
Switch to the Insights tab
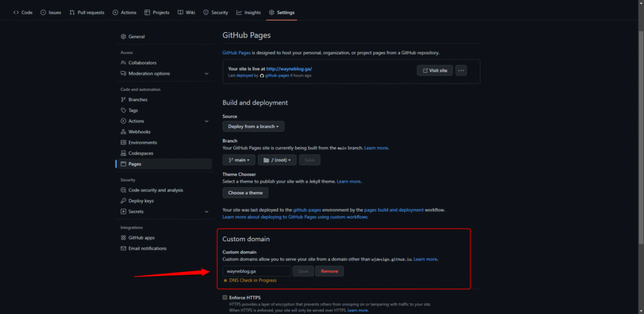click(x=248, y=13)
